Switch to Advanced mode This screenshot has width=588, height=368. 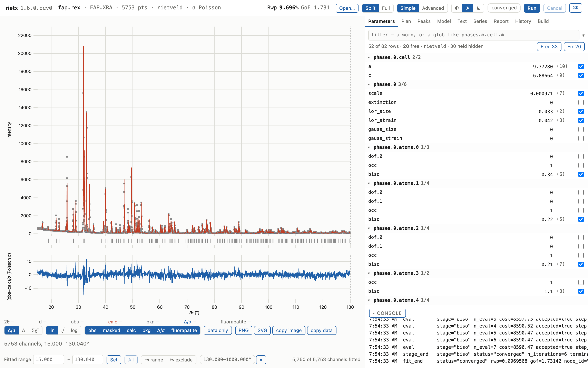tap(433, 8)
